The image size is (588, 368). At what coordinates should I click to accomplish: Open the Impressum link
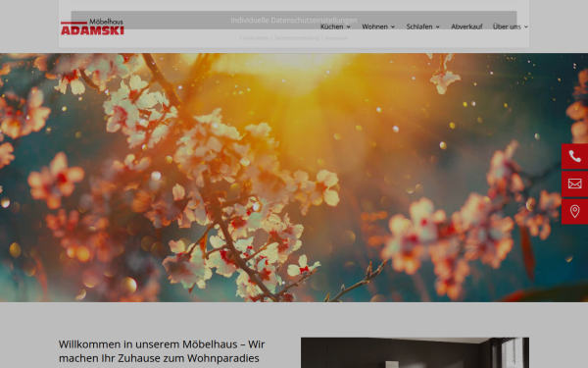(x=336, y=38)
